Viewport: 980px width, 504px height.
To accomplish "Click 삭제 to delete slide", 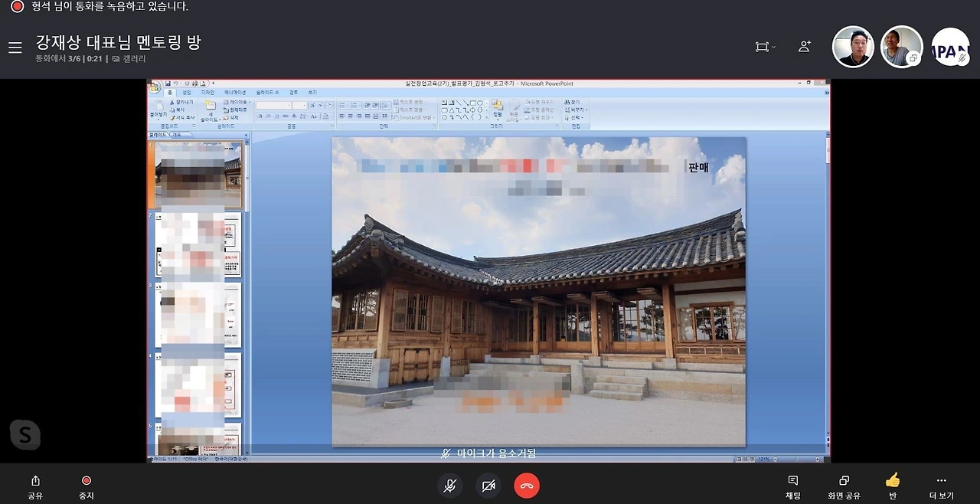I will click(x=230, y=117).
